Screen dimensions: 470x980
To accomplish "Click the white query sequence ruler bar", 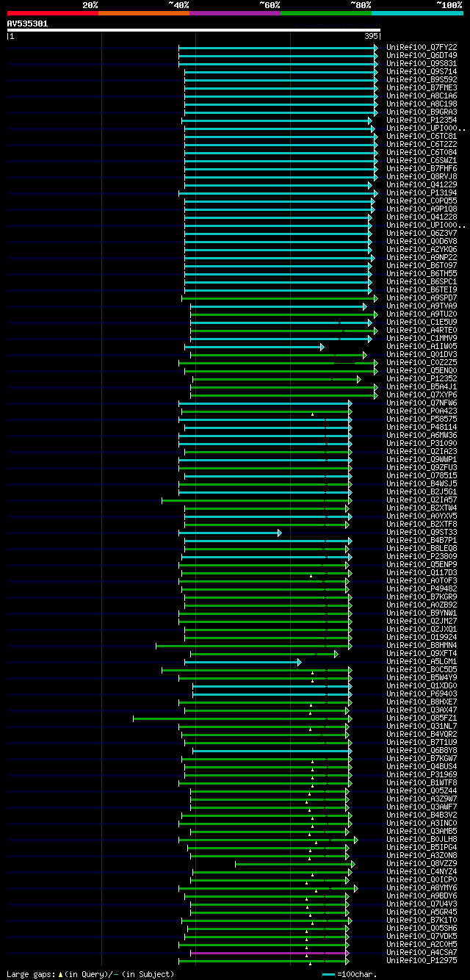I will (194, 30).
